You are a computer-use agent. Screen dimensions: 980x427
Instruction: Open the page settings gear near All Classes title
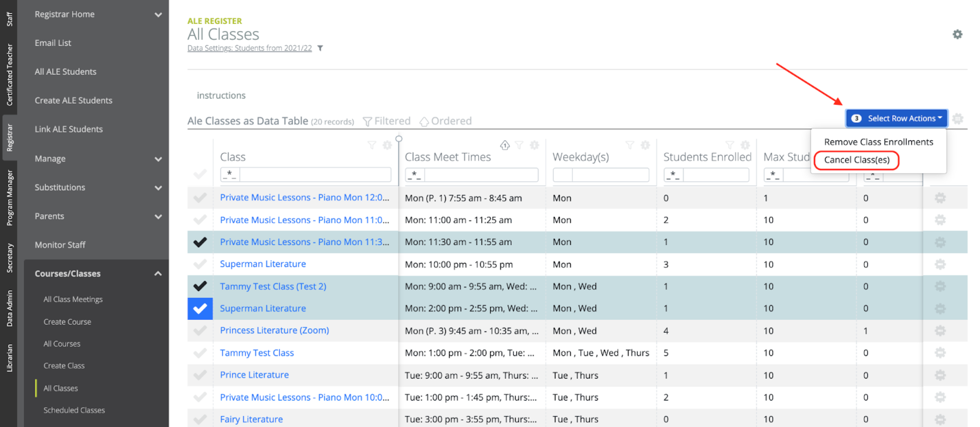(957, 34)
